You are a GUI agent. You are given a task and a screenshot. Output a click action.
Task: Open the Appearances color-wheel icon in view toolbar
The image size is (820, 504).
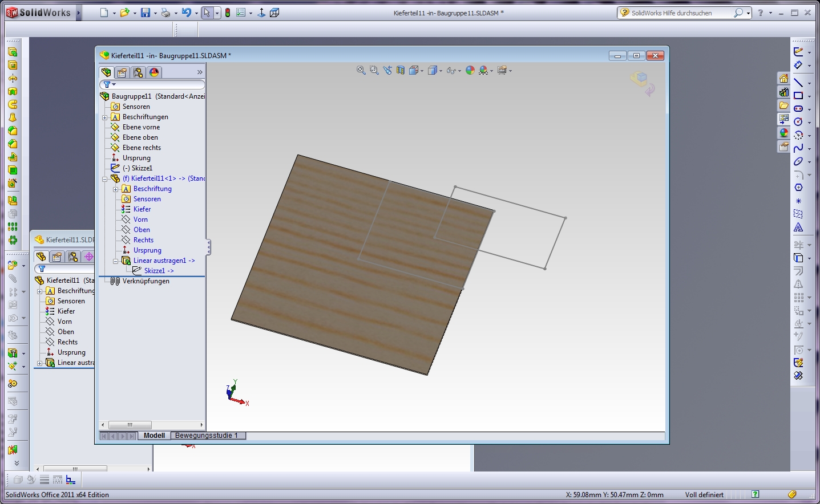[x=470, y=70]
